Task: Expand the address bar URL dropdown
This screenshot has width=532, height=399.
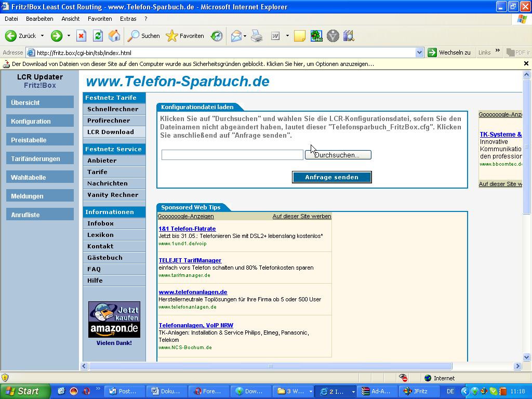Action: (x=419, y=52)
